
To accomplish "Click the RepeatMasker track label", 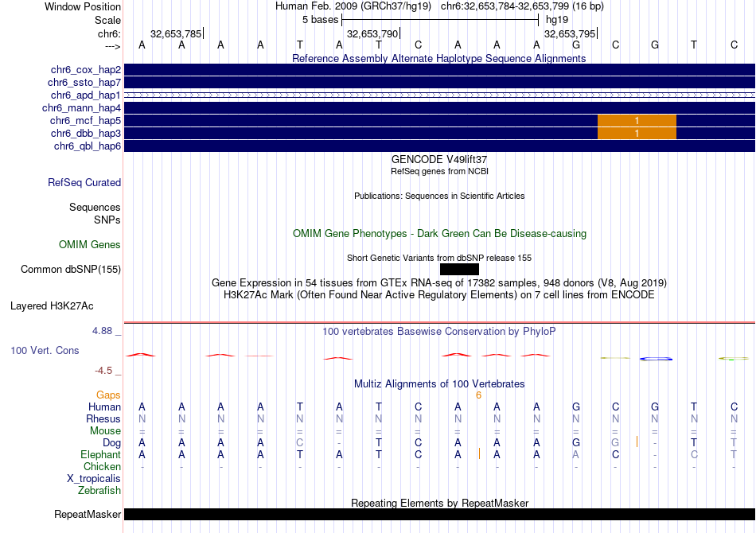I will (88, 515).
